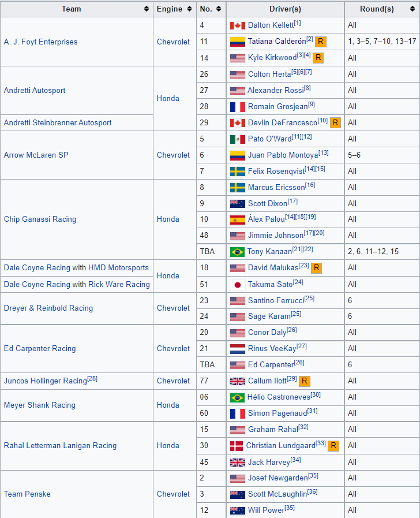Click the Spanish flag beside Álex Palou
Image resolution: width=420 pixels, height=518 pixels.
pos(237,220)
